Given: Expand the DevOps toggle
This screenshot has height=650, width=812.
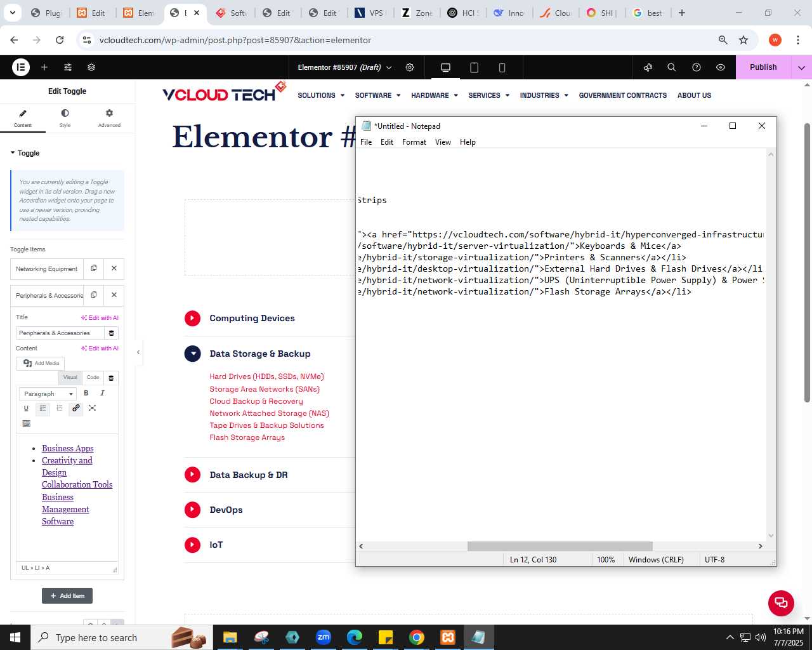Looking at the screenshot, I should (192, 510).
